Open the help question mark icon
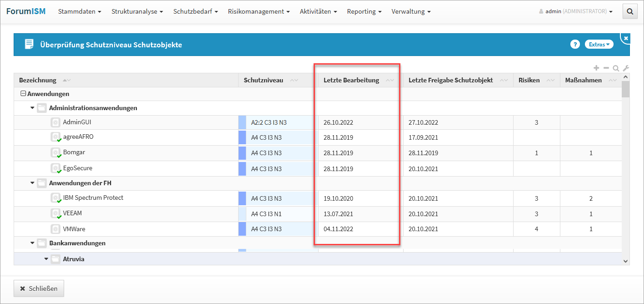The image size is (644, 304). 575,44
